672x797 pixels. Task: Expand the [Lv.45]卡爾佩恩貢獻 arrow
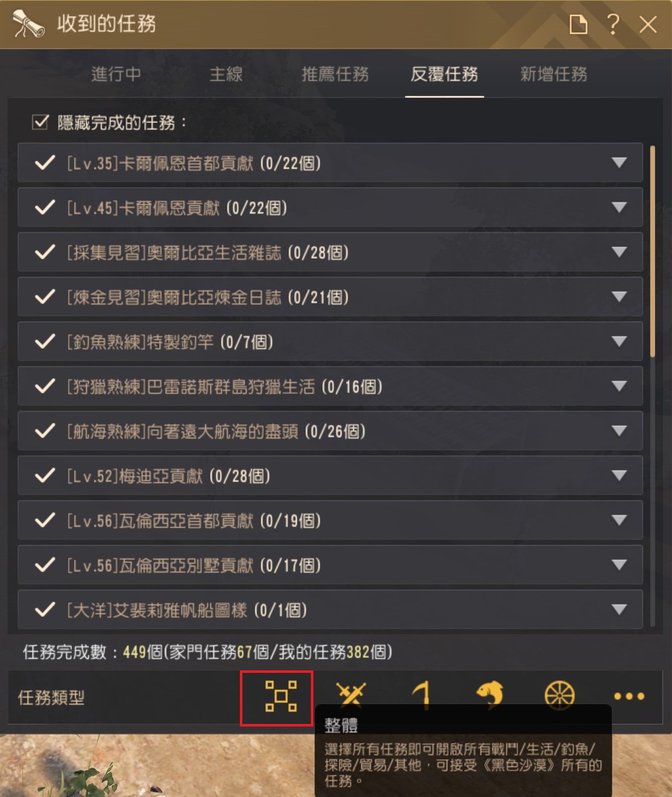pyautogui.click(x=619, y=207)
